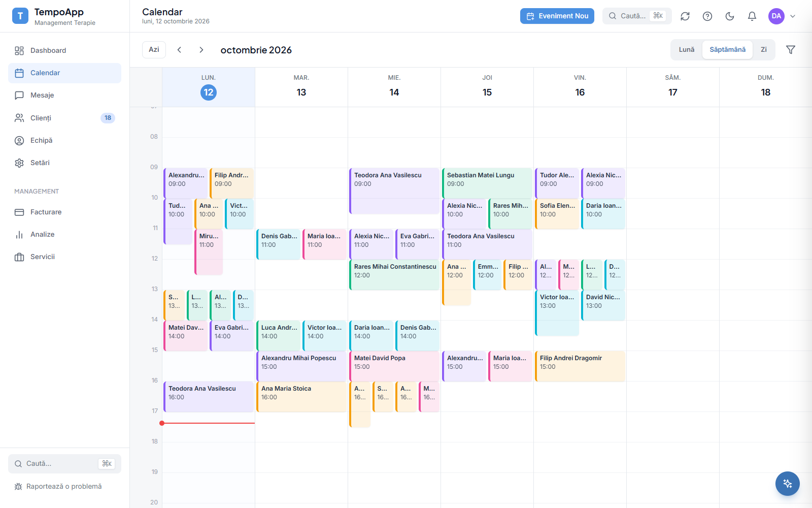Select Sunday 18 day header
The image size is (812, 508).
tap(766, 87)
